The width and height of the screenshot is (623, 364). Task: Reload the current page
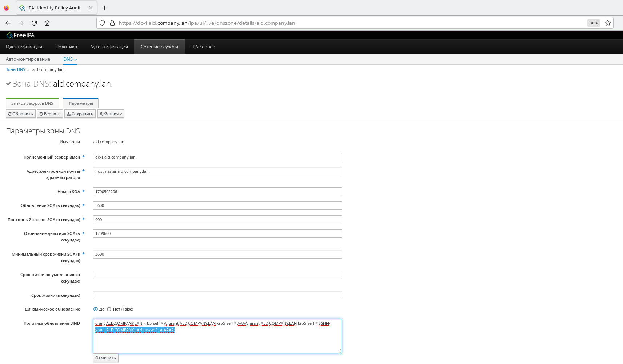pos(34,23)
